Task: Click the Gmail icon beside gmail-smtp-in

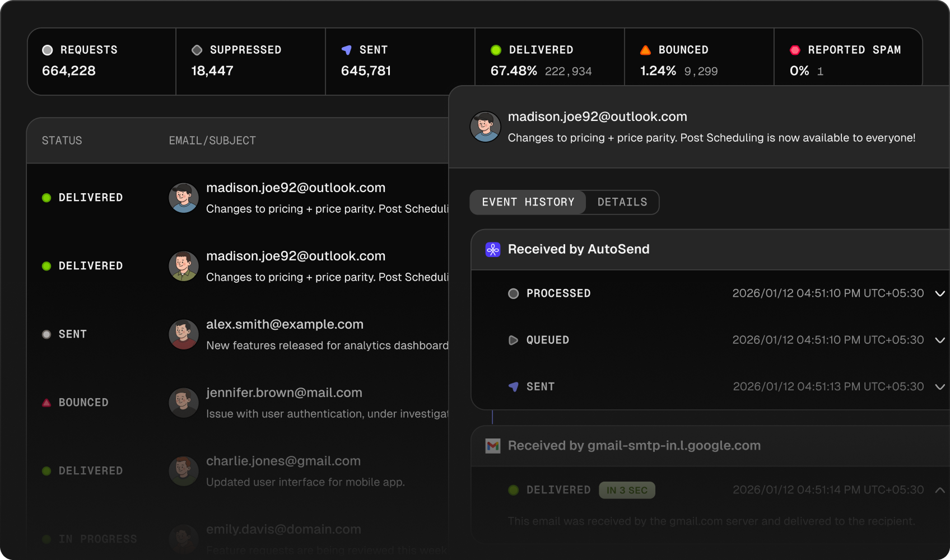Action: click(492, 446)
